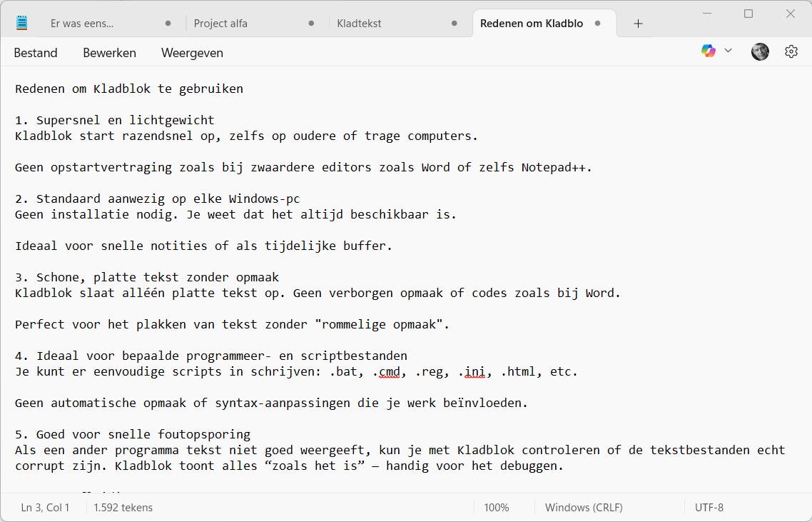This screenshot has height=522, width=812.
Task: Close the 'Redenen om Kladblo' tab via its dot
Action: (x=598, y=24)
